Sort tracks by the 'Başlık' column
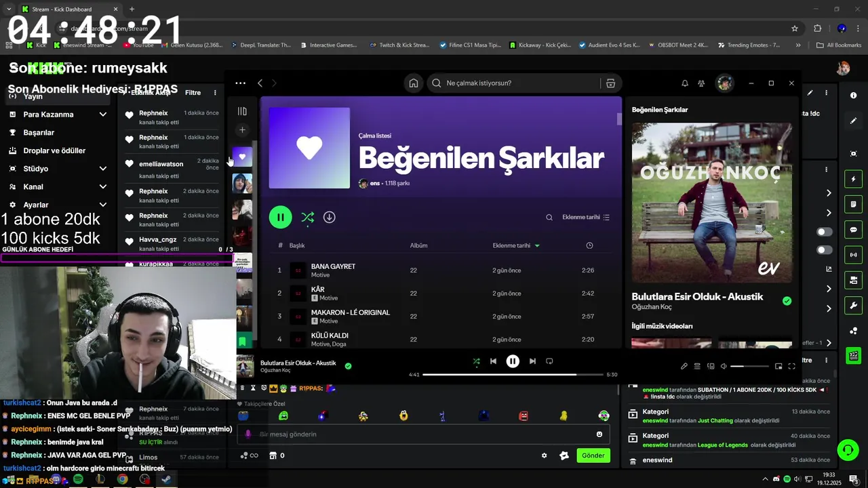The height and width of the screenshot is (488, 868). [x=297, y=245]
